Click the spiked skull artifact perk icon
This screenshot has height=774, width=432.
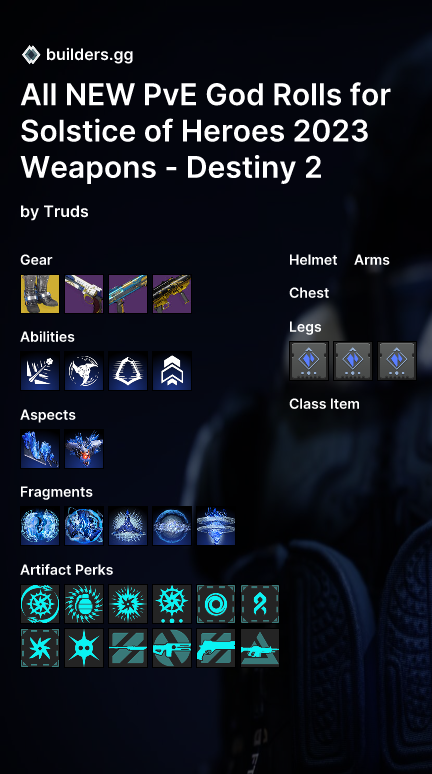[84, 648]
